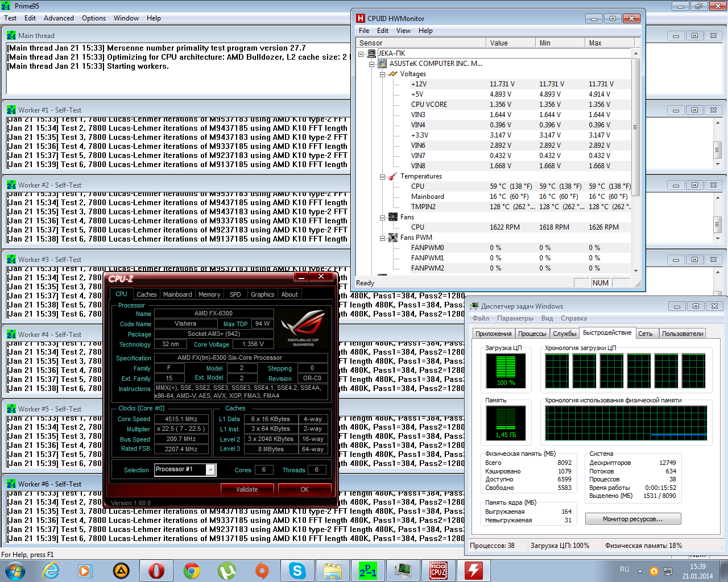
Task: Click the Value column header in HWMonitor
Action: point(511,43)
